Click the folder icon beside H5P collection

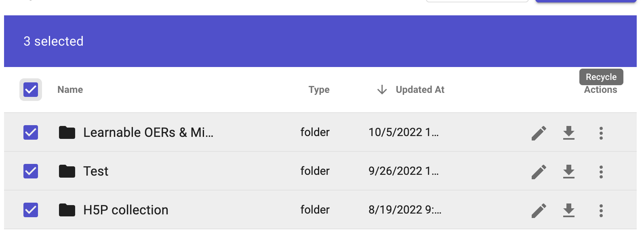(67, 210)
